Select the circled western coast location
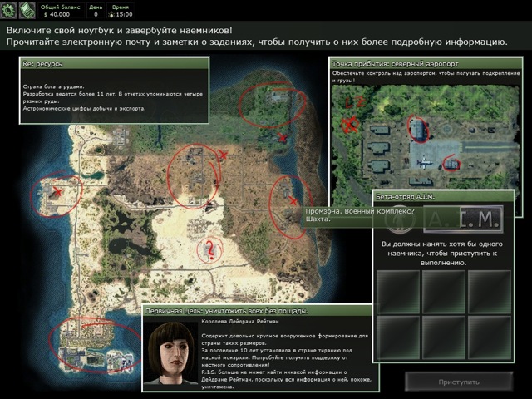Screen dimensions: 532x399 [x=57, y=193]
